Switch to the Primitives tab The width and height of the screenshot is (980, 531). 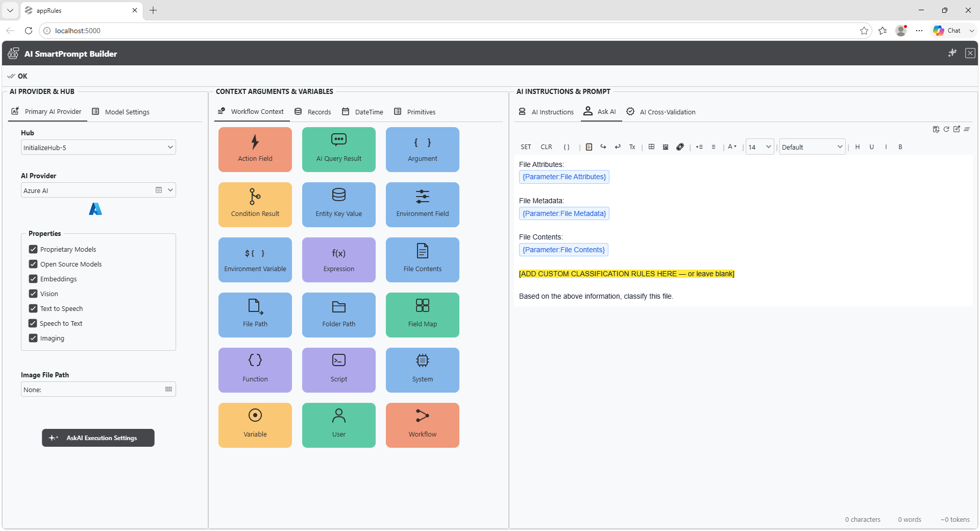(414, 112)
